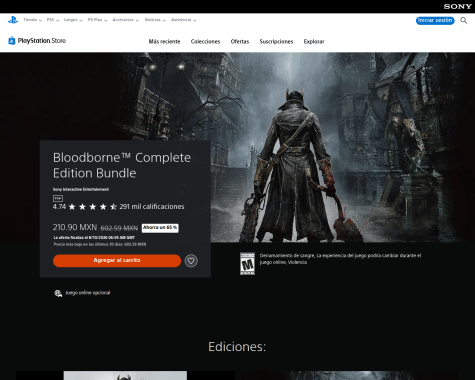
Task: Click the Juego online opcional label
Action: [x=88, y=293]
